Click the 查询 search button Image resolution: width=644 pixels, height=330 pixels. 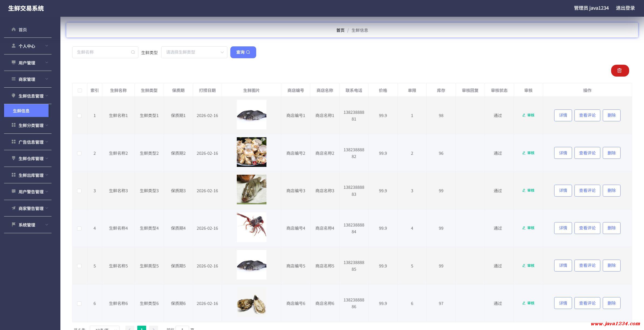tap(243, 52)
